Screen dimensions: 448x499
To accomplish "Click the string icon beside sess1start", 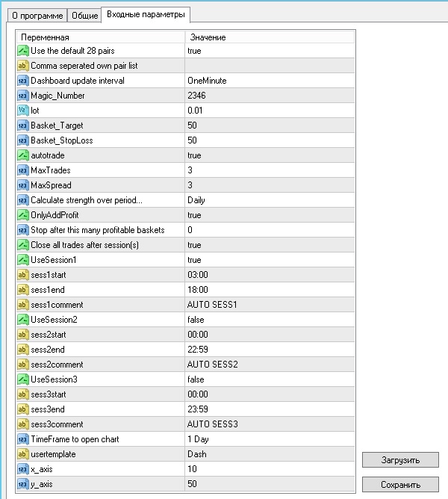I will coord(23,275).
